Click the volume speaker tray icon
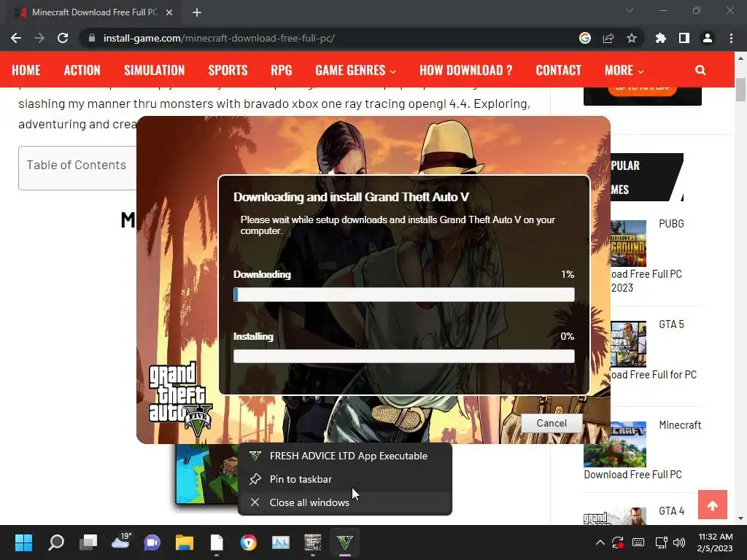 click(x=679, y=542)
